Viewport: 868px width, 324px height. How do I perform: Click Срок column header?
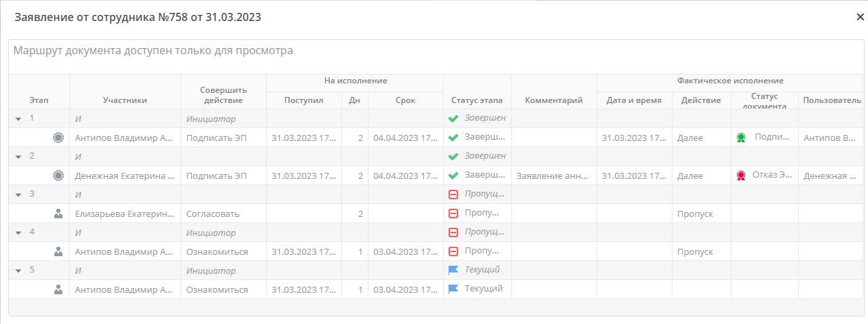coord(405,100)
